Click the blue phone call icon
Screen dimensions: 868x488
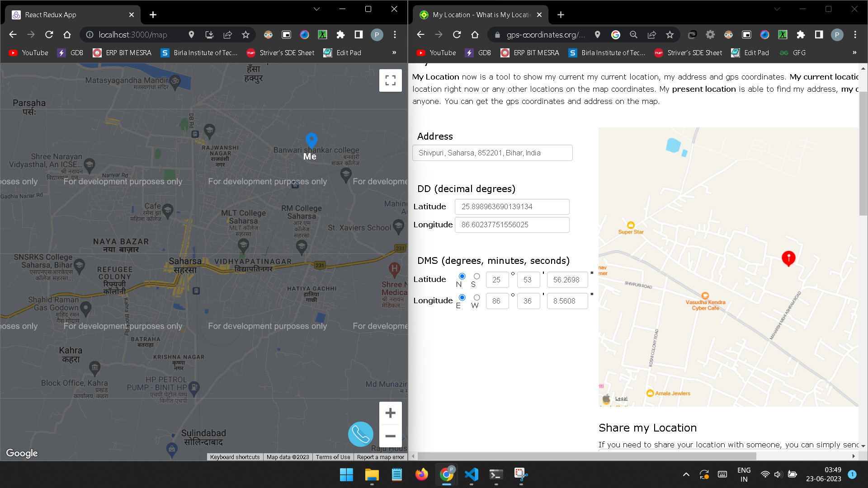360,434
